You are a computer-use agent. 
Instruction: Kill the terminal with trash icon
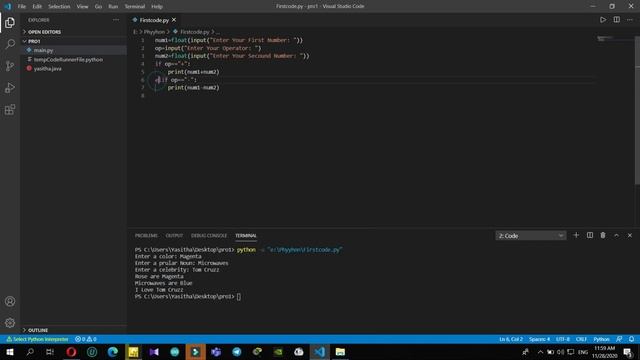[x=603, y=235]
